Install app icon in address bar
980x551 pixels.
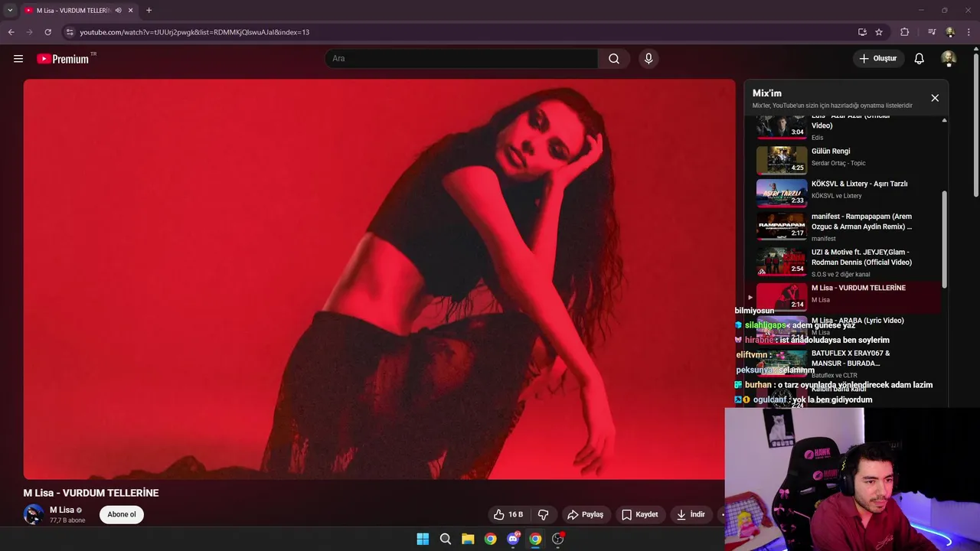point(862,32)
